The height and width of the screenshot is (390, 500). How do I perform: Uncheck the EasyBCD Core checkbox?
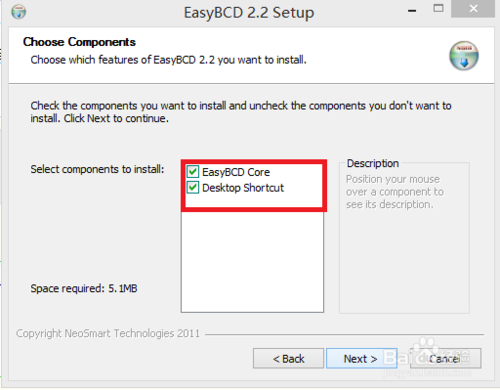tap(193, 172)
